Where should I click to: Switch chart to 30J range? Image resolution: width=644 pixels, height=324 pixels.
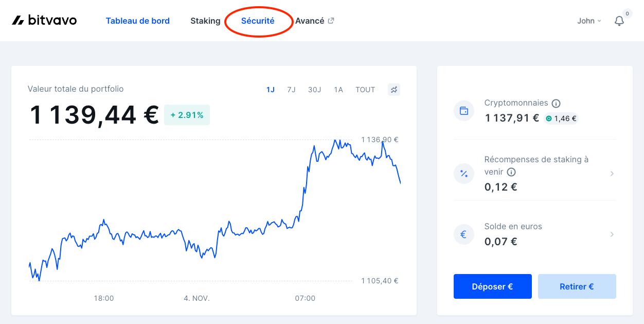click(314, 90)
